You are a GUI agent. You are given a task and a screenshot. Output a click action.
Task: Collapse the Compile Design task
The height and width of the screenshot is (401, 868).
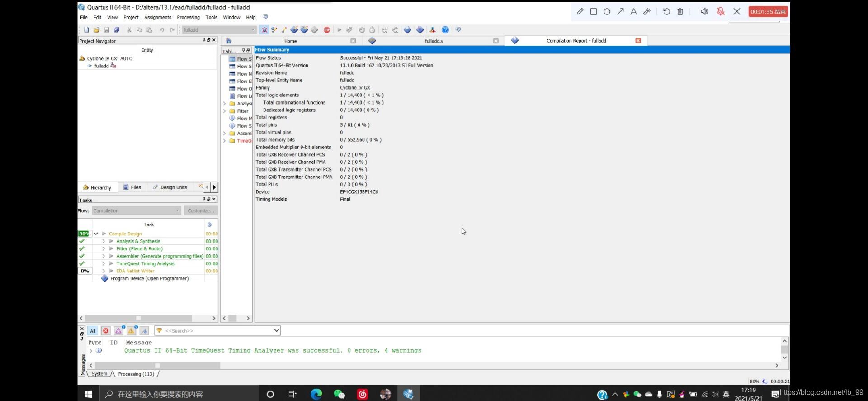point(96,234)
